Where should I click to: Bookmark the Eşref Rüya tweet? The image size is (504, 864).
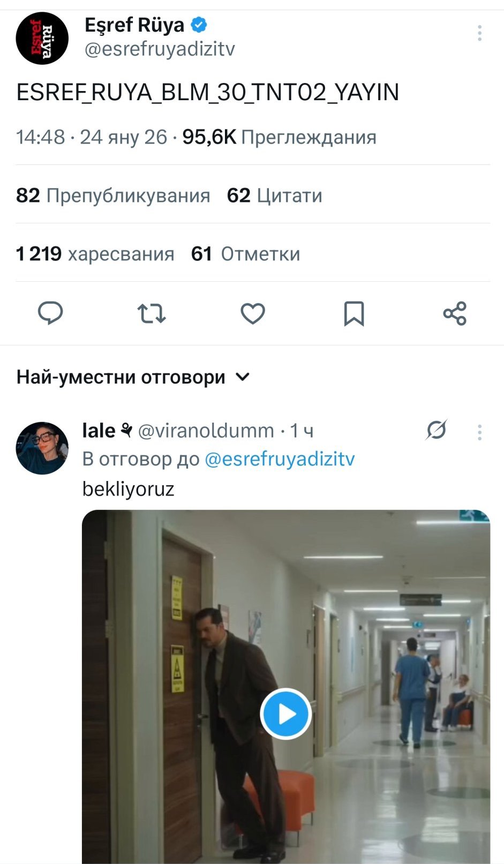[x=353, y=313]
